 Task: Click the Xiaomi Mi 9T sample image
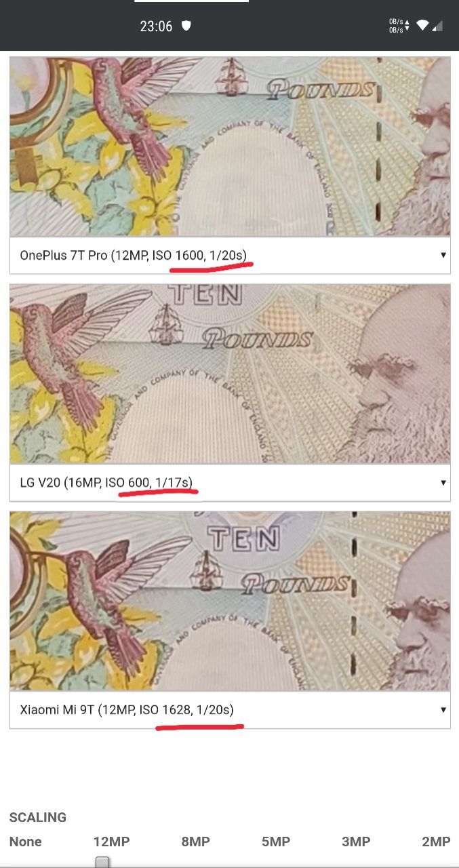[230, 601]
